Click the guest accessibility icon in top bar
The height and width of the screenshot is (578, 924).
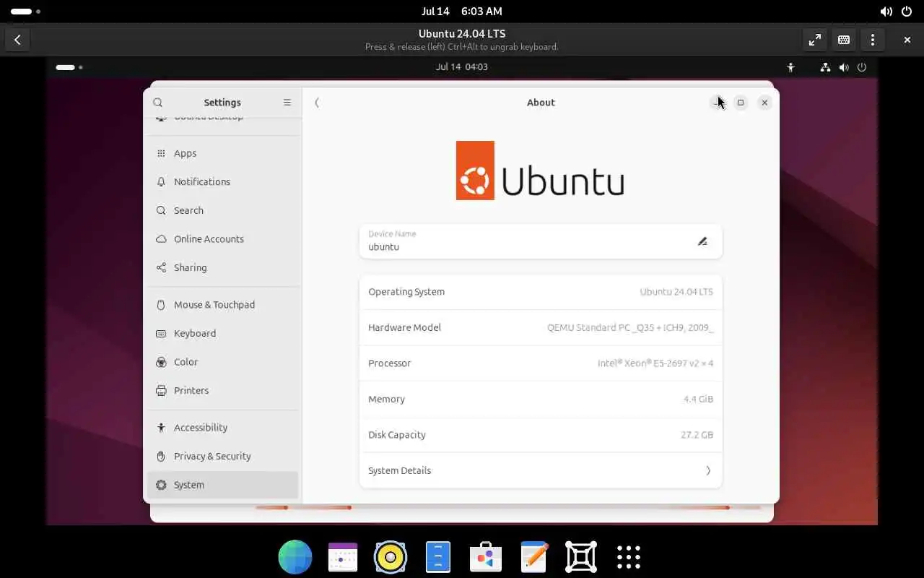click(790, 67)
